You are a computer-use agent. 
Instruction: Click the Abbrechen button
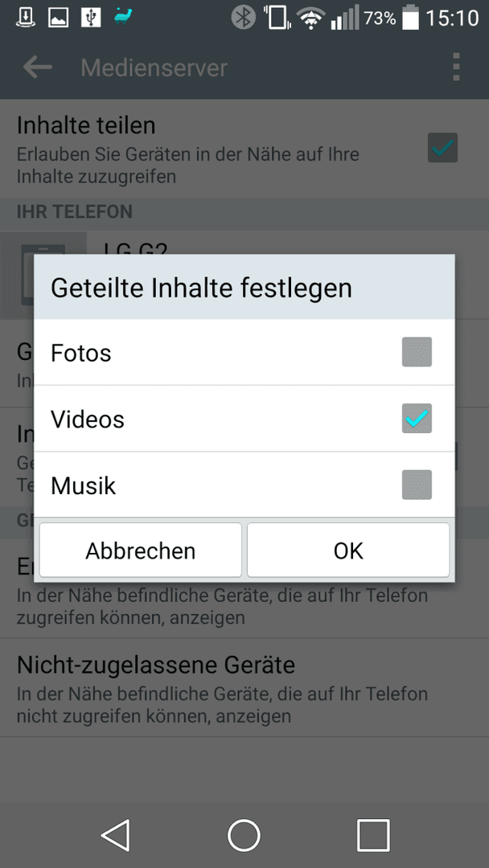coord(141,551)
